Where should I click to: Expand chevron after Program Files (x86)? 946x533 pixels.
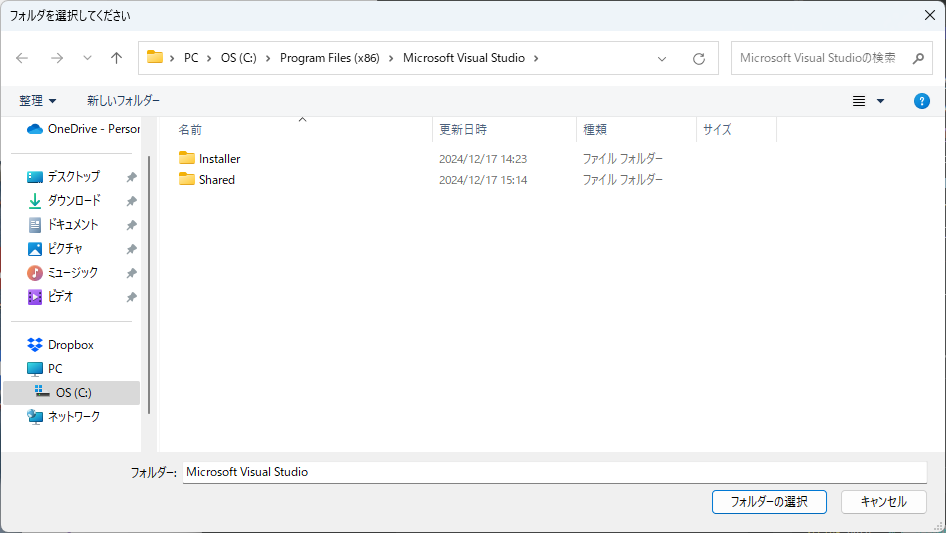[391, 58]
